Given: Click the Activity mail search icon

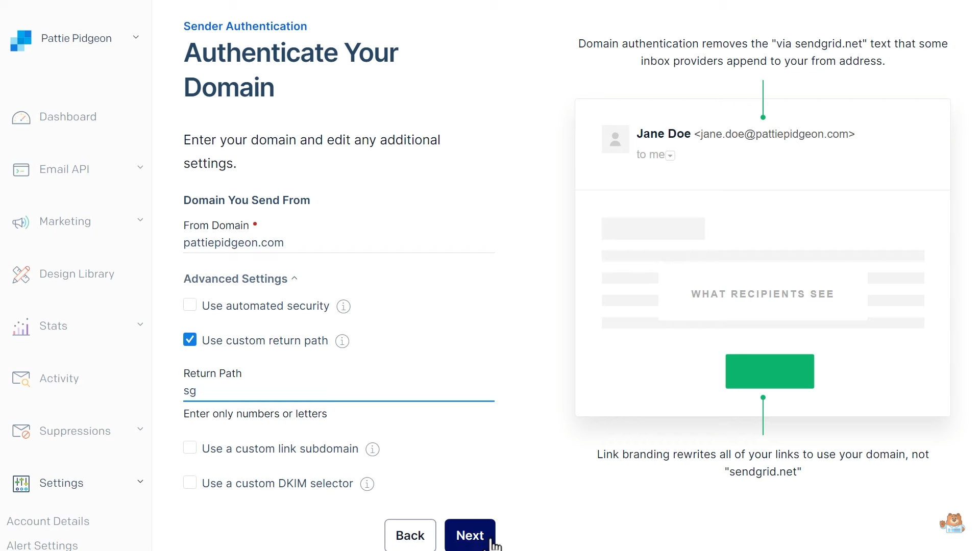Looking at the screenshot, I should [21, 379].
